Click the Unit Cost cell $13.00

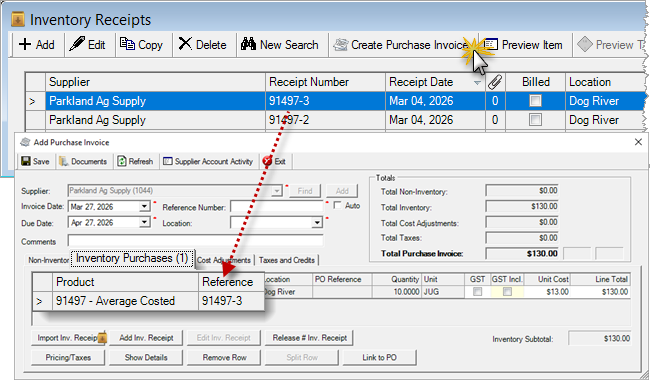point(547,292)
